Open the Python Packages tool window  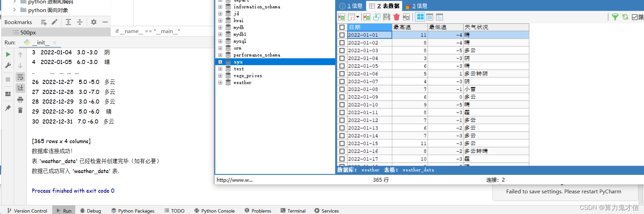tap(133, 211)
